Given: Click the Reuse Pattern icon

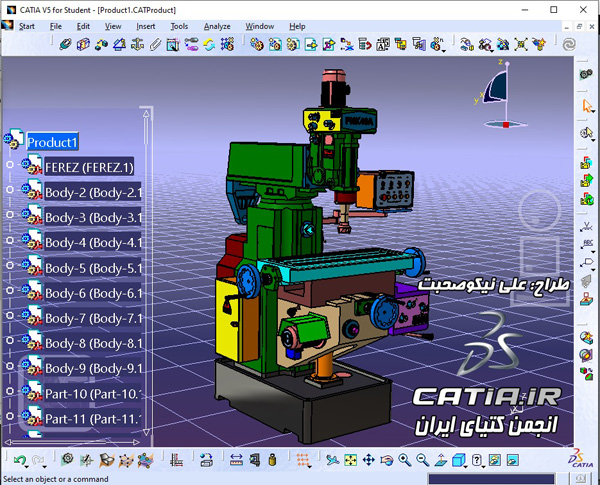Looking at the screenshot, I should coord(227,44).
